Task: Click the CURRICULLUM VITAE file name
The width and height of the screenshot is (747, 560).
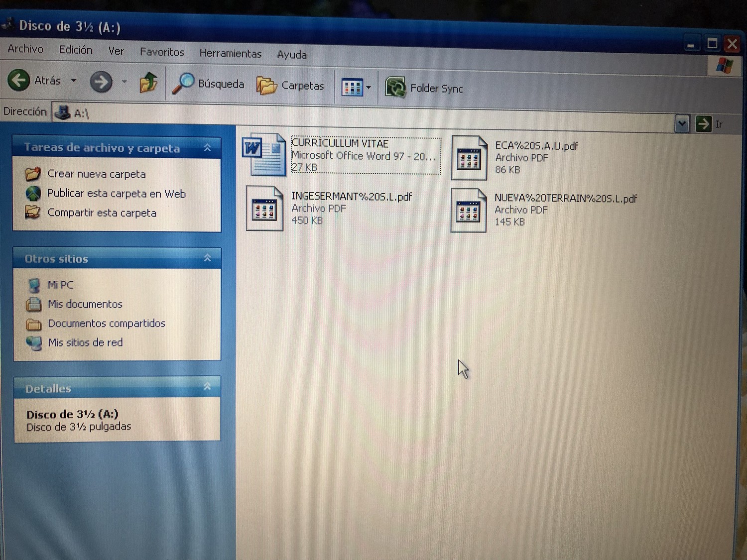Action: pos(340,144)
